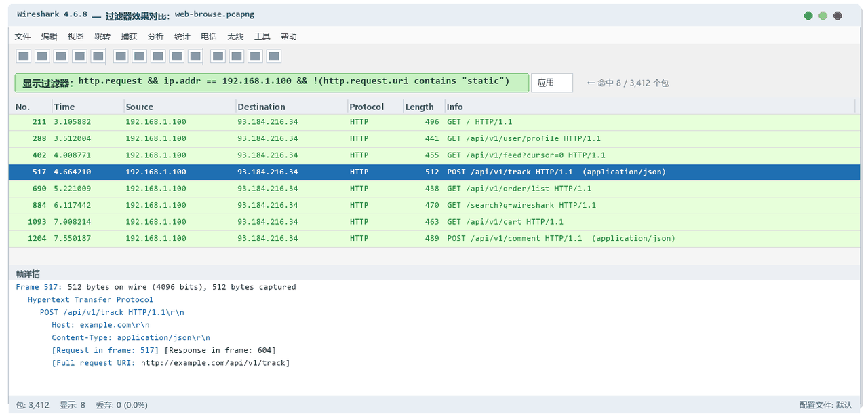Image resolution: width=868 pixels, height=418 pixels.
Task: Open the 分析 menu
Action: tap(156, 37)
